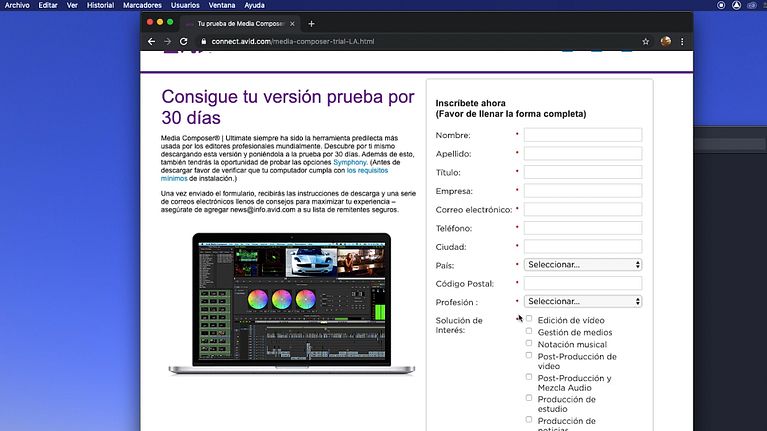Click the padlock site info icon
This screenshot has width=767, height=431.
coord(203,42)
